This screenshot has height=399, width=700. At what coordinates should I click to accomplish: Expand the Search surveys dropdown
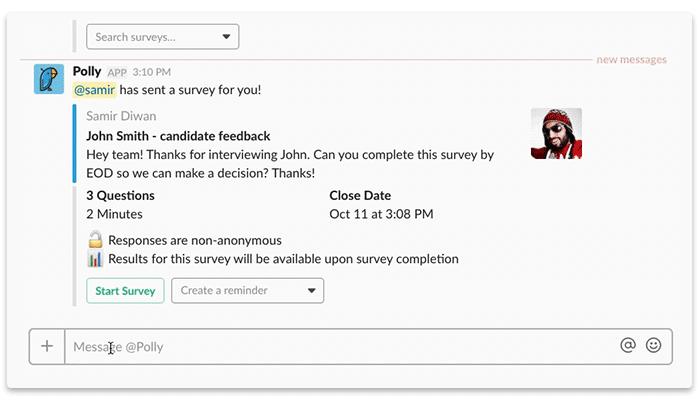(x=162, y=37)
